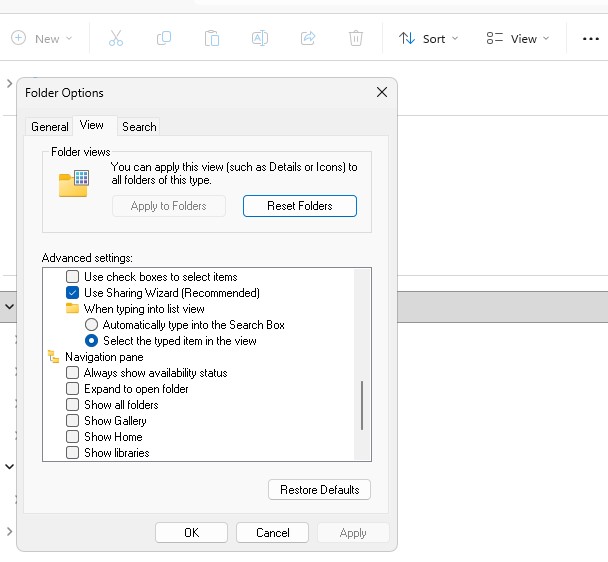Click the Rename icon in toolbar

coord(259,39)
